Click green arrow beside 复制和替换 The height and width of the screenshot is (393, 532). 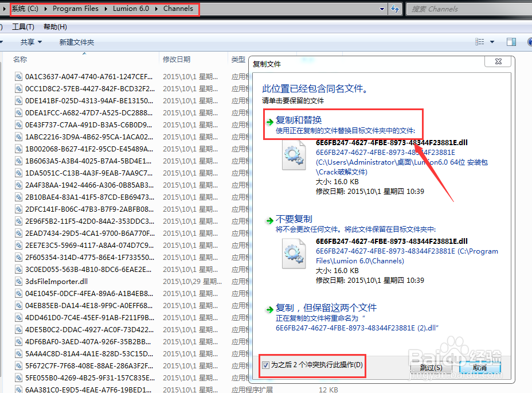pos(270,122)
